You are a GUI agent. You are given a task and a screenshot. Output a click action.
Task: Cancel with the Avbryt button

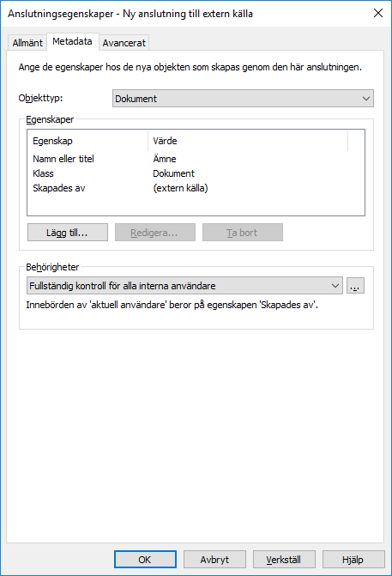214,559
